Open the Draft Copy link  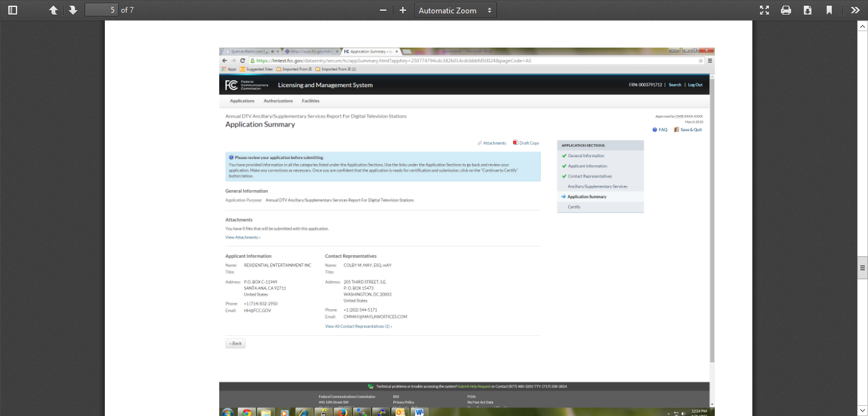(x=529, y=143)
